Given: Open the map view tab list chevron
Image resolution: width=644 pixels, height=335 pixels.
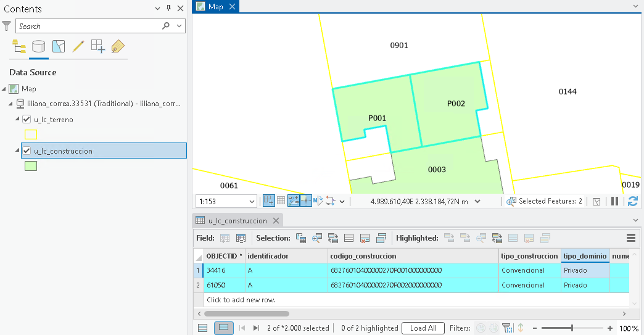Looking at the screenshot, I should click(636, 6).
